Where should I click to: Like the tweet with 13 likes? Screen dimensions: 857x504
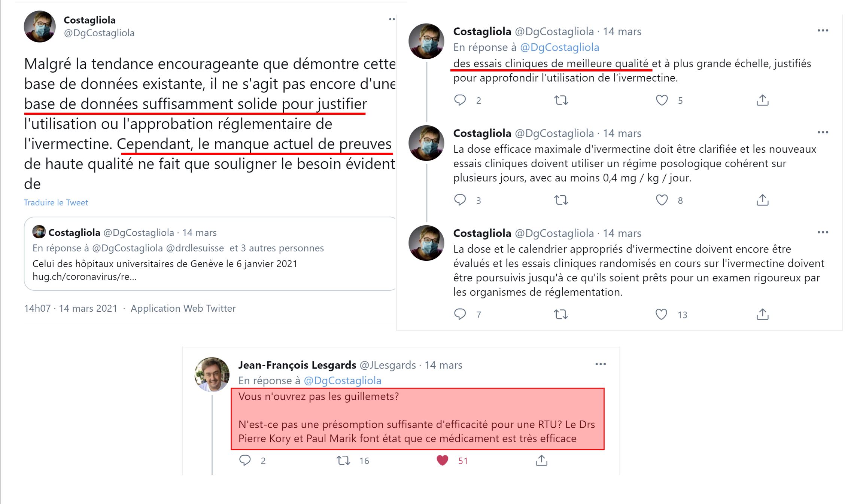pyautogui.click(x=661, y=314)
